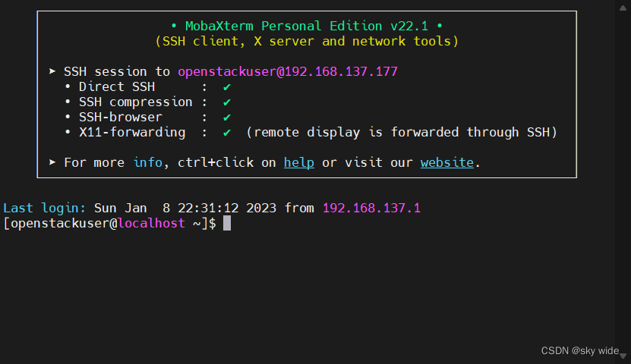Click the SSH-browser checkmark

[227, 118]
